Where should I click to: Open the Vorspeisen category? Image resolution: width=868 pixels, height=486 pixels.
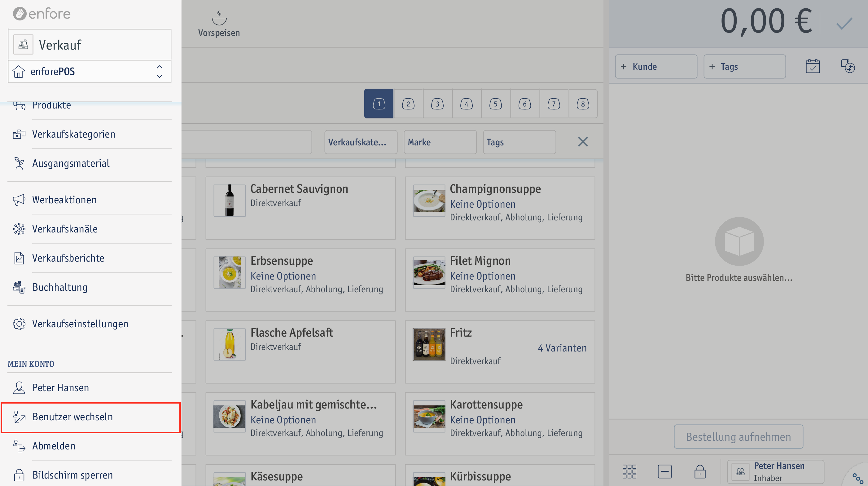219,24
